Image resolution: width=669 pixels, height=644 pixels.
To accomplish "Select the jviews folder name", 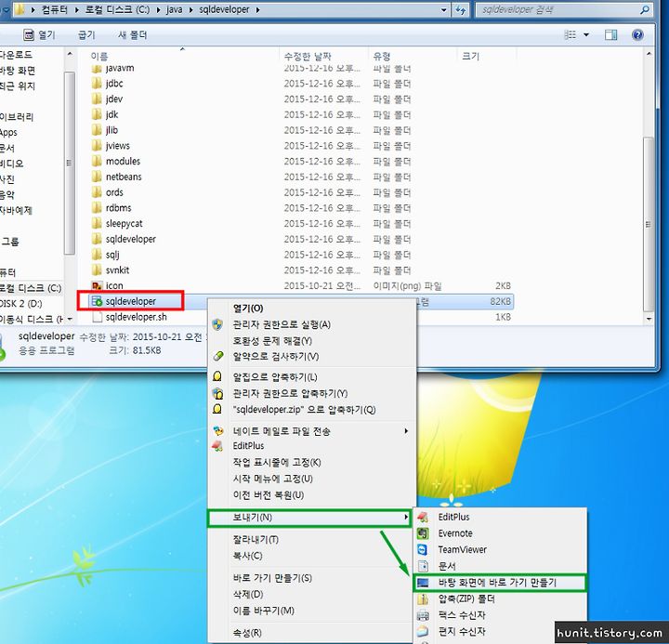I will click(118, 146).
